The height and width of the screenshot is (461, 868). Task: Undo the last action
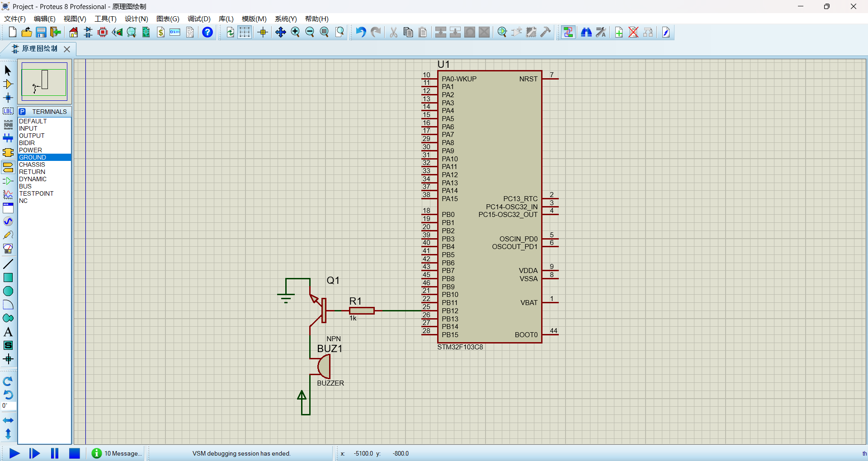pos(361,32)
